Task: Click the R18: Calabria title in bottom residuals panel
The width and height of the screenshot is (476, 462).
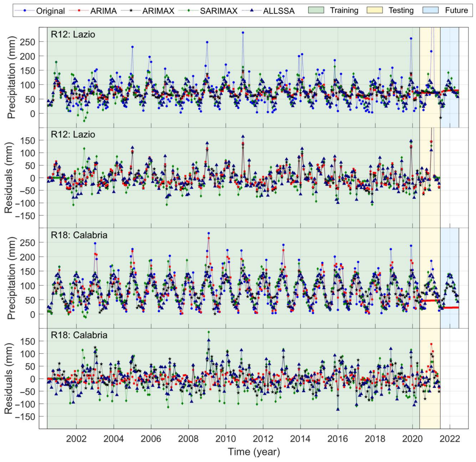Action: click(79, 335)
